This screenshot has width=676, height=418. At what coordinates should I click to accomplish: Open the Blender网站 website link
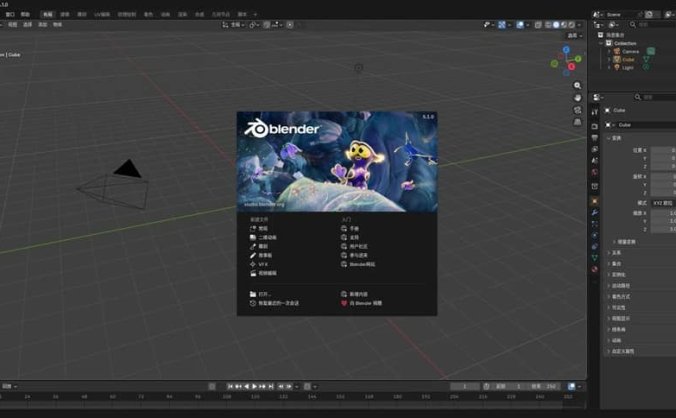(358, 264)
